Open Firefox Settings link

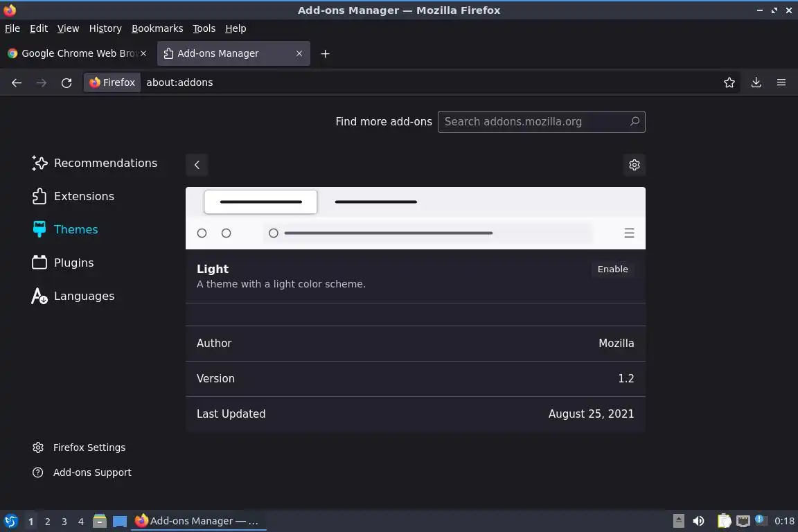tap(80, 447)
